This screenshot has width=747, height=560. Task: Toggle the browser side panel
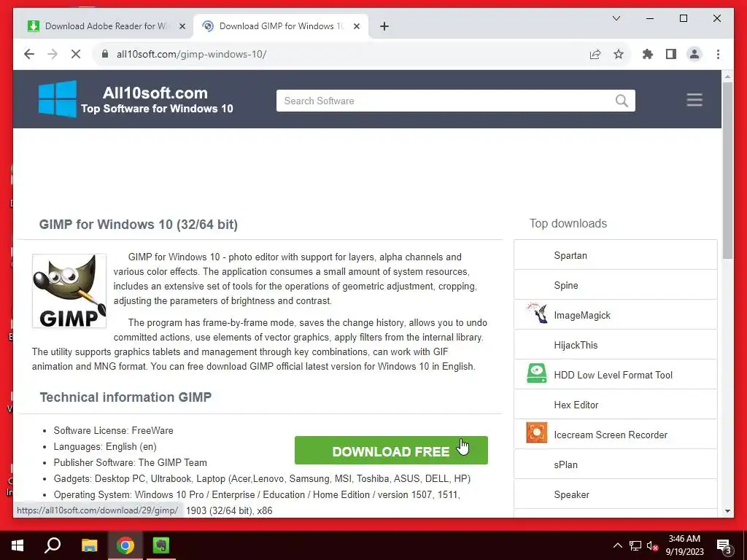click(x=671, y=54)
